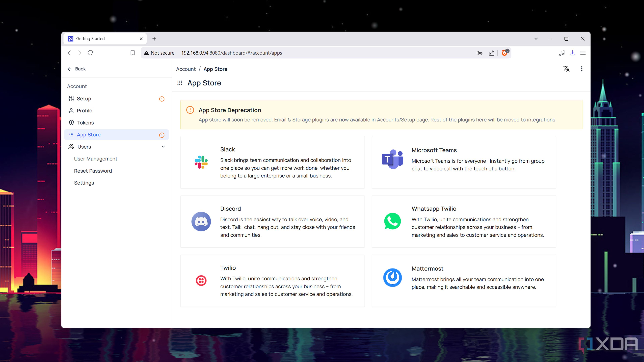
Task: Open the browser hamburger menu
Action: click(583, 53)
